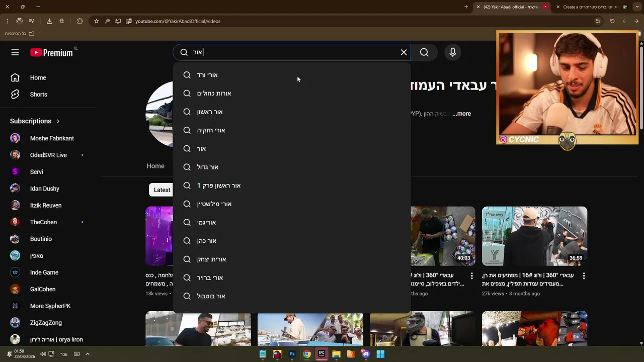Viewport: 644px width, 362px height.
Task: Select suggestion אור כהן
Action: pos(292,241)
